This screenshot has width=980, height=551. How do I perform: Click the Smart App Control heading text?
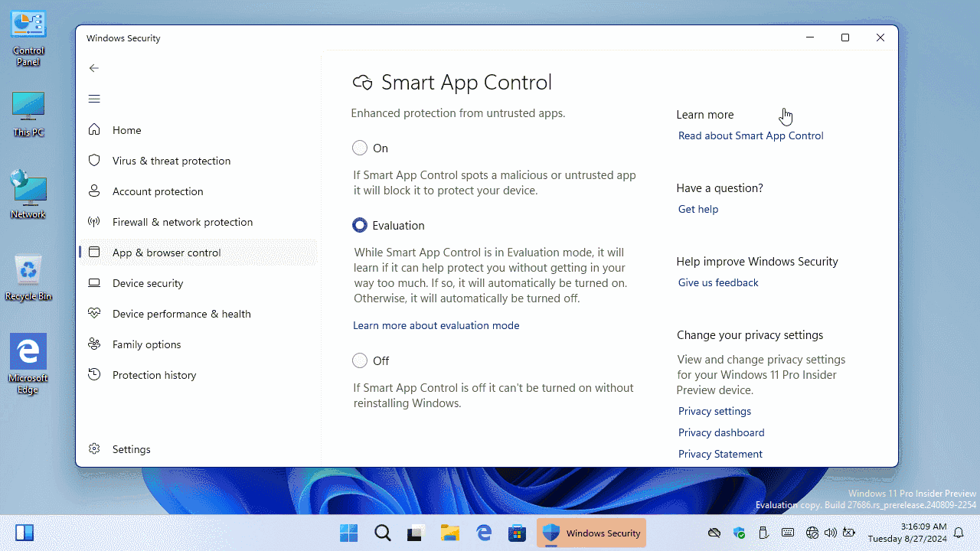466,83
